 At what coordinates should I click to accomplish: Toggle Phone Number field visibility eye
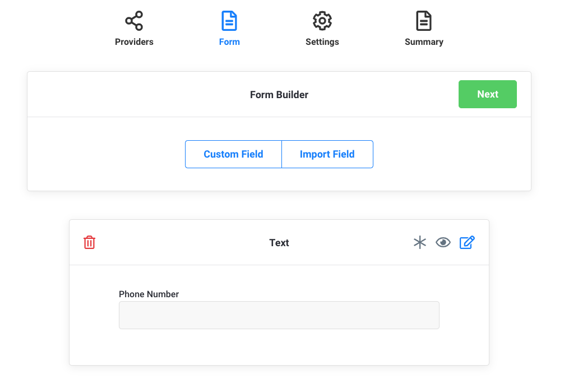click(443, 242)
